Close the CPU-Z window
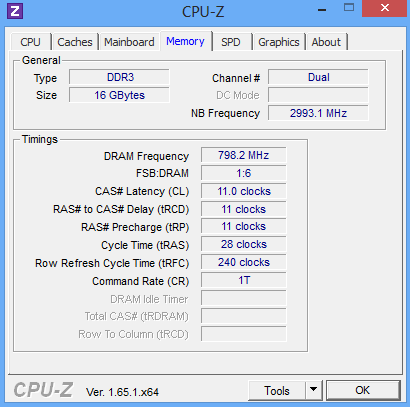 click(385, 8)
